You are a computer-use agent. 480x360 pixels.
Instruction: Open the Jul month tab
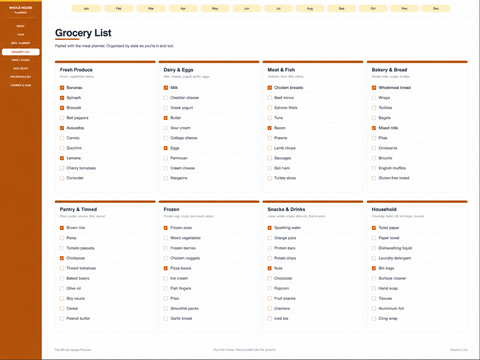click(x=278, y=8)
